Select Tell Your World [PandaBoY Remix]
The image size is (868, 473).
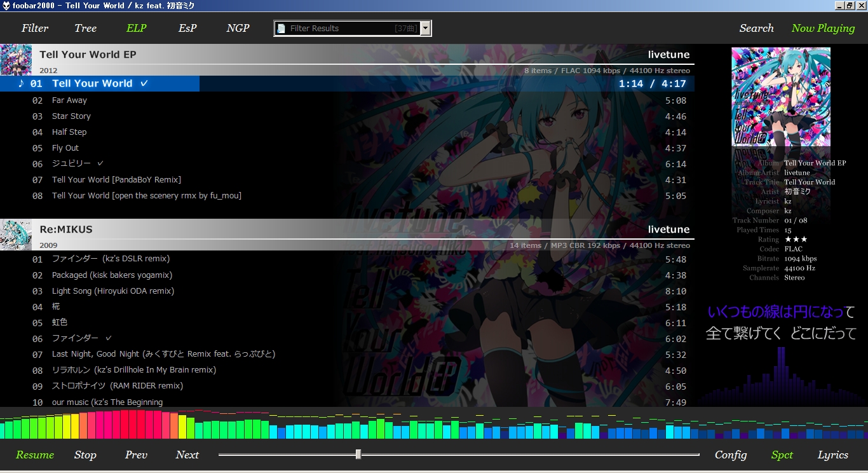click(x=347, y=179)
